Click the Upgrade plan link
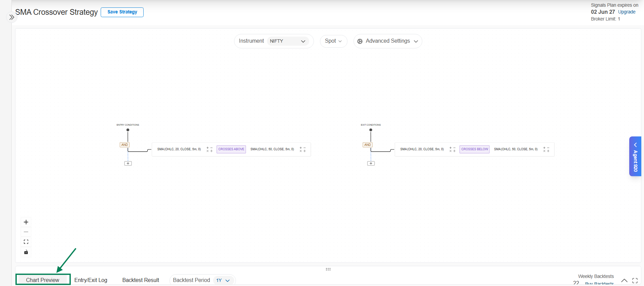The height and width of the screenshot is (286, 644). (627, 12)
